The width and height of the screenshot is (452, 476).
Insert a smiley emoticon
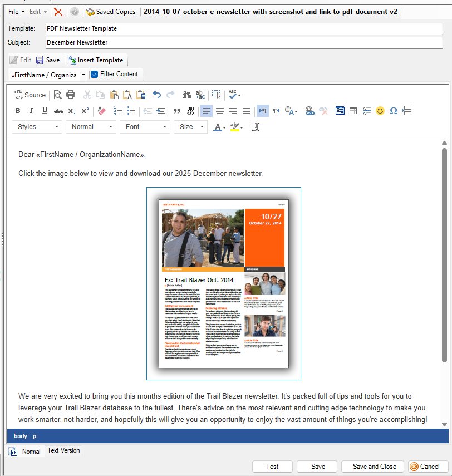tap(380, 111)
